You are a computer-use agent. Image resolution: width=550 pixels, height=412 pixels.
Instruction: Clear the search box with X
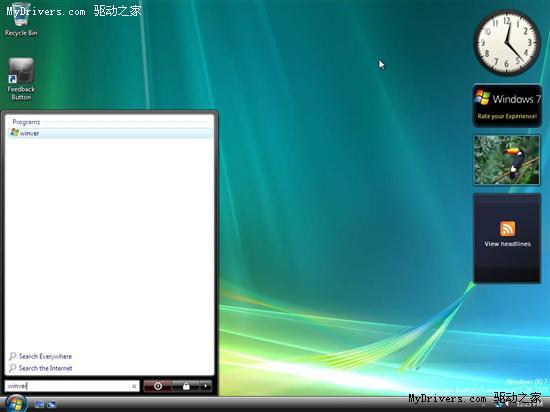point(134,386)
